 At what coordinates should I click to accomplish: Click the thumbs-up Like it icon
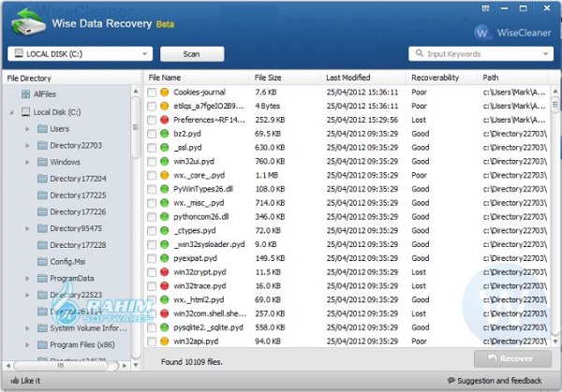tap(15, 380)
